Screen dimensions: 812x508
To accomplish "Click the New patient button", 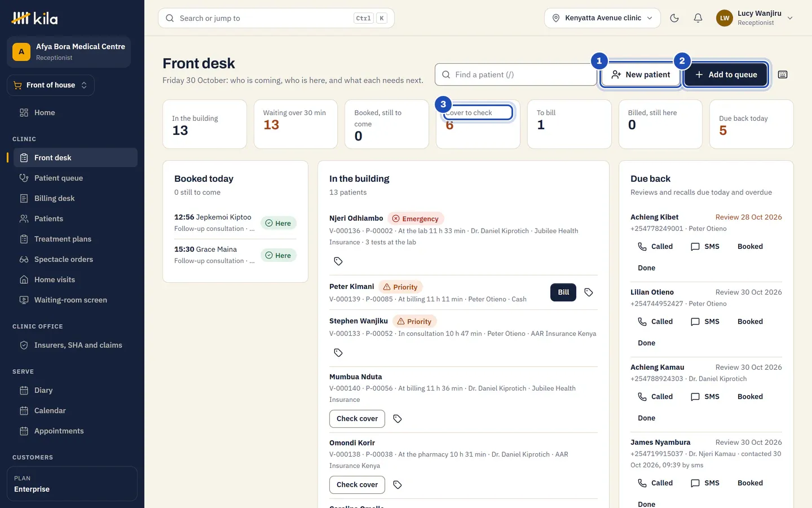I will 641,75.
